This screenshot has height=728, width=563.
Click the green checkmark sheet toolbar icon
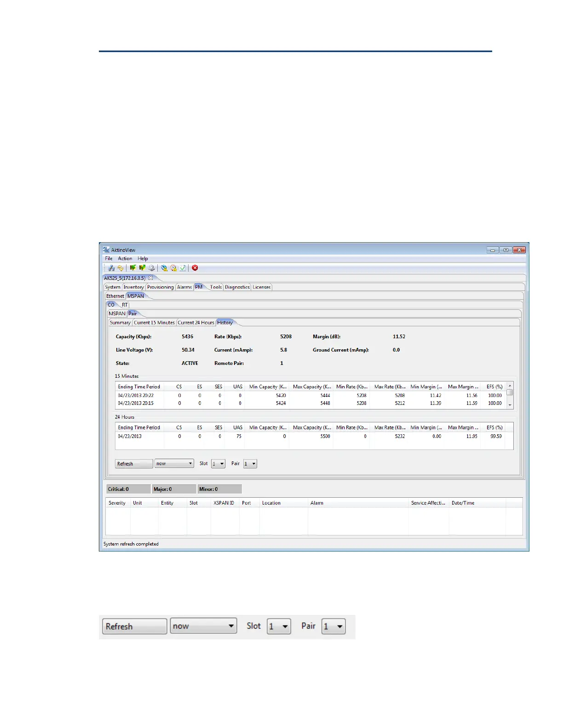pos(183,268)
